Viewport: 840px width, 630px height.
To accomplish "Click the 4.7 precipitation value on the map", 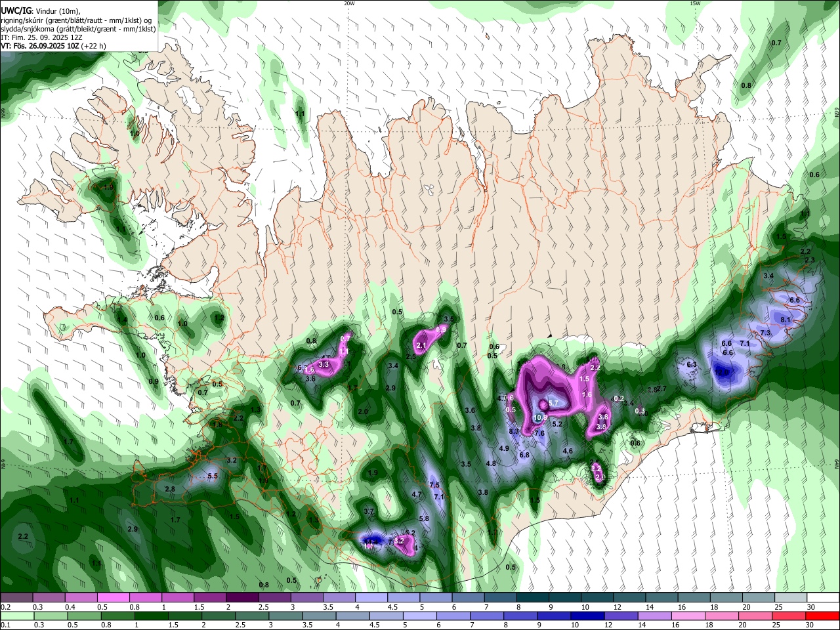I will click(416, 494).
